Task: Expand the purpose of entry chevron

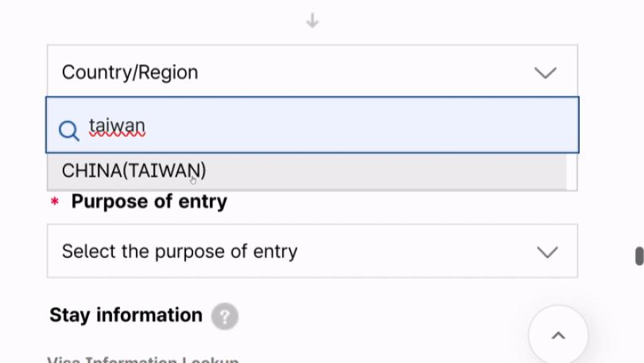Action: pyautogui.click(x=547, y=252)
